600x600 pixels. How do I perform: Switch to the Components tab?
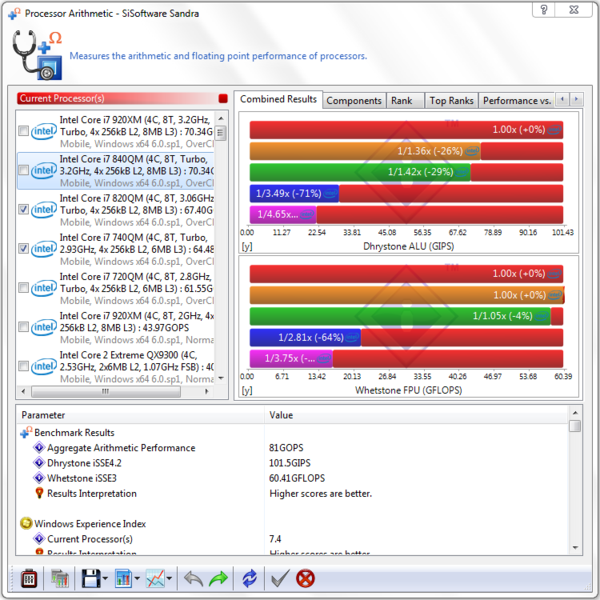(354, 101)
